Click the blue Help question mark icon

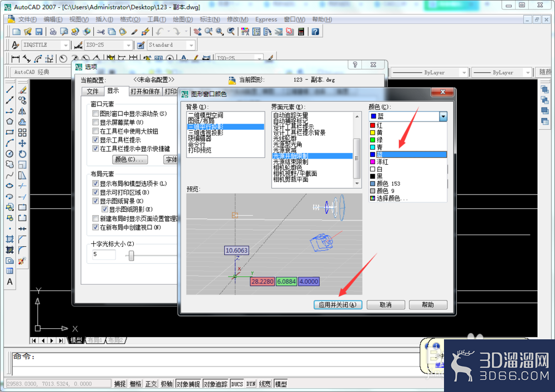315,32
